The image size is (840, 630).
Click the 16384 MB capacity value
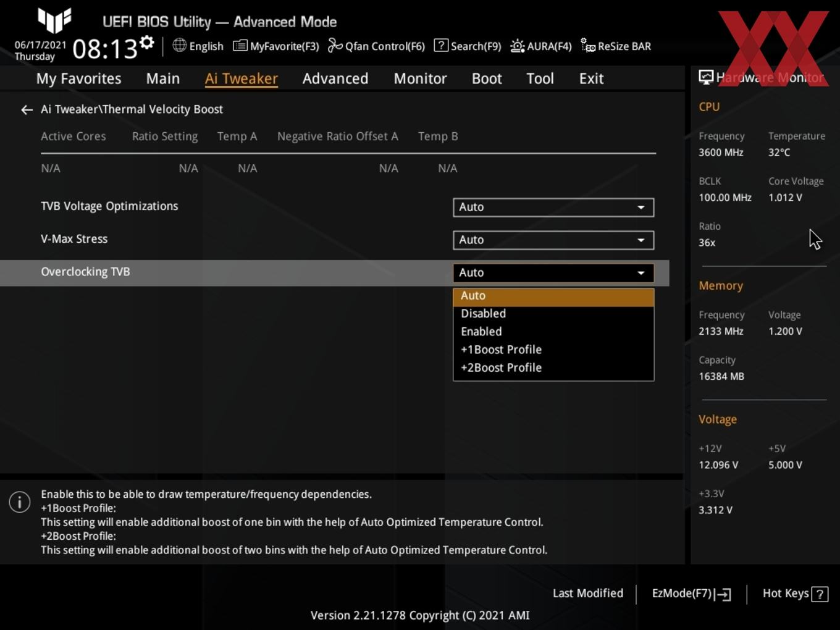pyautogui.click(x=721, y=377)
